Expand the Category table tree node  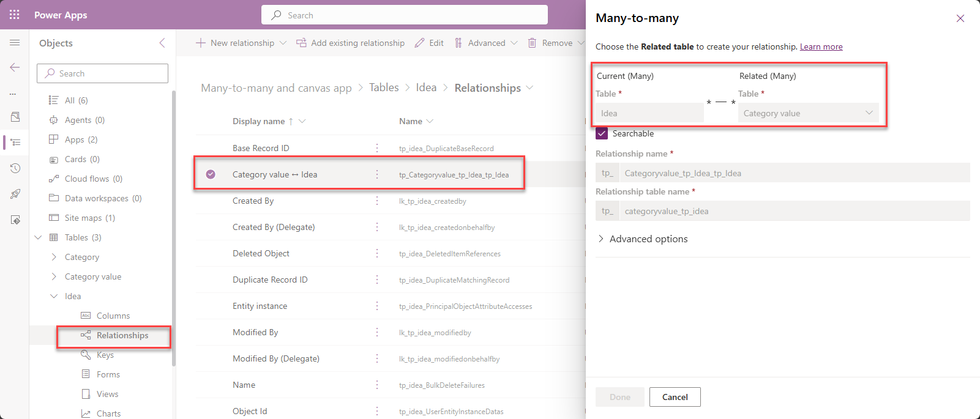click(x=54, y=257)
